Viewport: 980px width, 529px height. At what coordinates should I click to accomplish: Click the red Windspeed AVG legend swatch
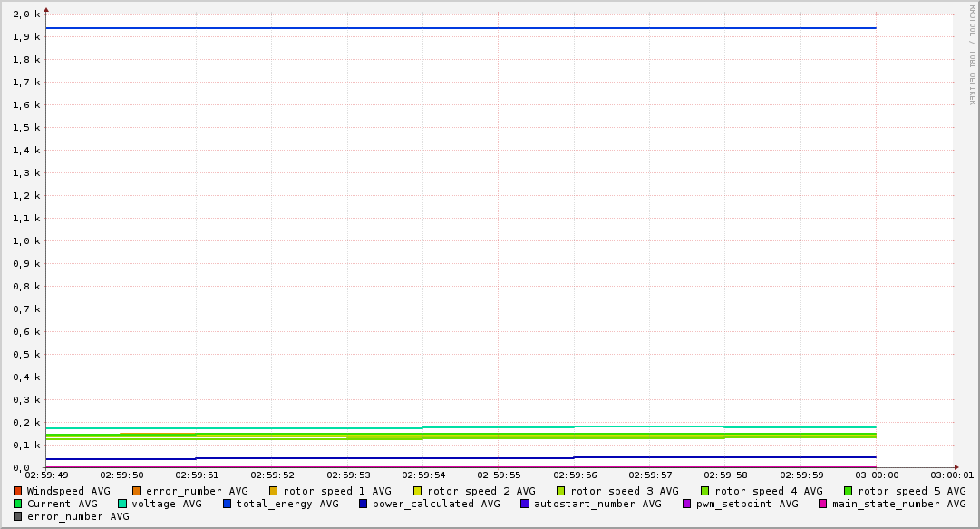point(17,491)
